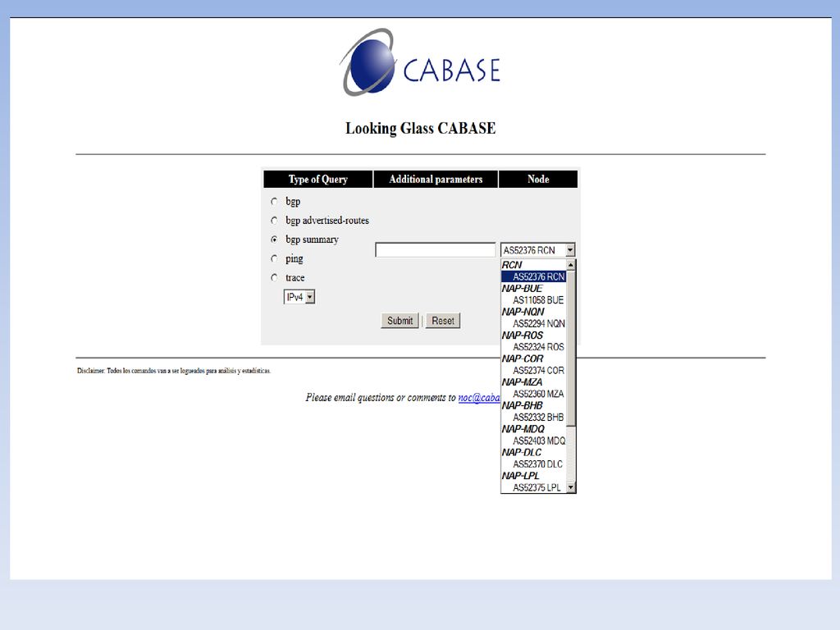The image size is (840, 630).
Task: Choose AS52376 RCN in the node list
Action: pyautogui.click(x=533, y=276)
